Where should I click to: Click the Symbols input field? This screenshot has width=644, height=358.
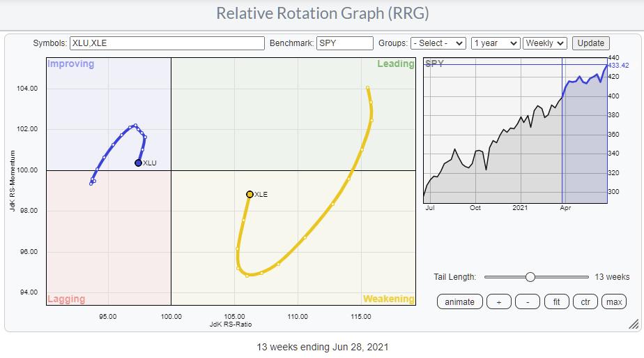(167, 43)
